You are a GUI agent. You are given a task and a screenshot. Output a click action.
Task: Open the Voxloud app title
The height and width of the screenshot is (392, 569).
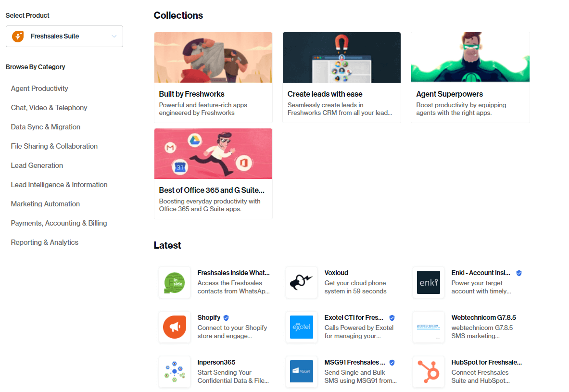336,273
